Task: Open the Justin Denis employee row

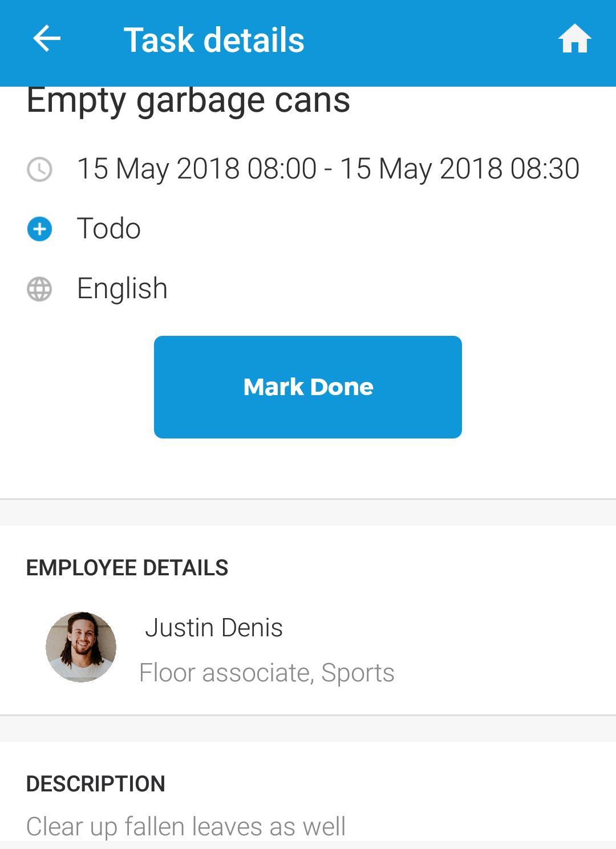Action: coord(308,648)
